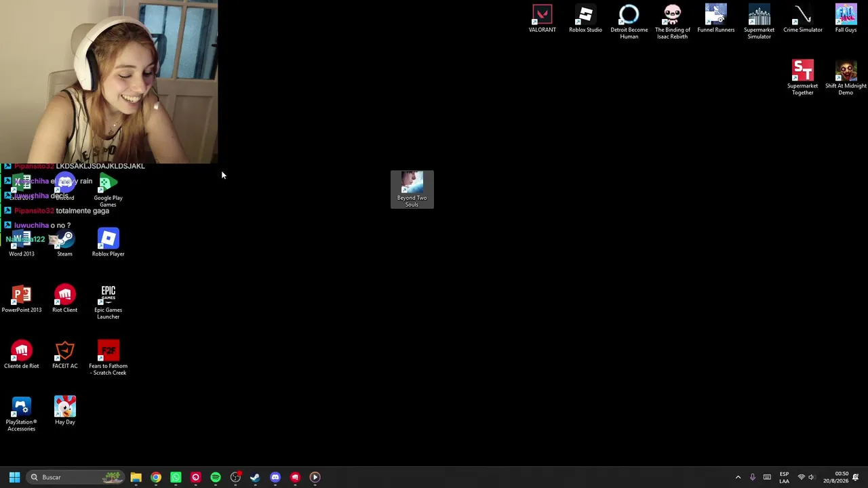Open the clock and calendar flyout
This screenshot has width=868, height=488.
[x=835, y=477]
